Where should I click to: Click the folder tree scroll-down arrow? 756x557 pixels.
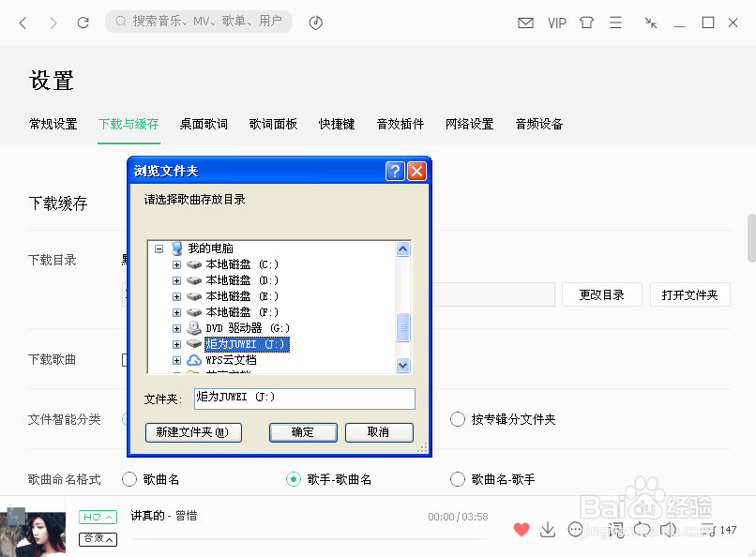(403, 366)
